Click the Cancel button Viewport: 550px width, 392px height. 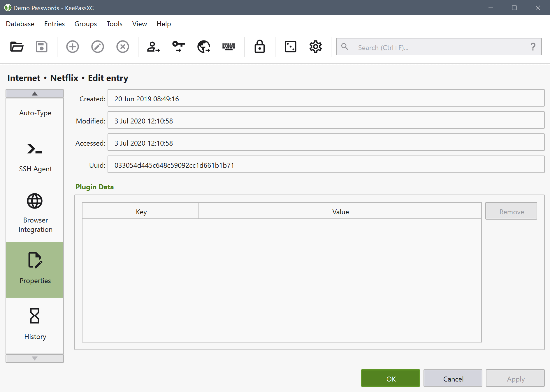point(453,379)
